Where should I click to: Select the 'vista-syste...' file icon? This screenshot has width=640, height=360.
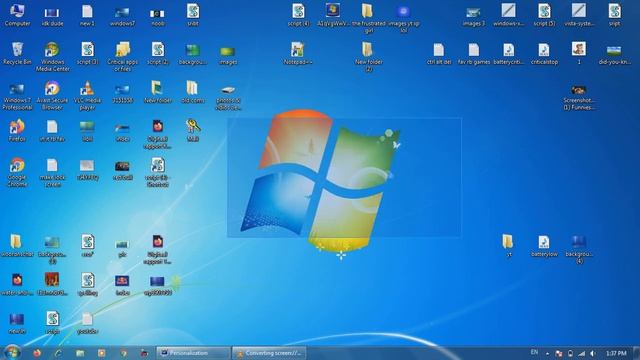tap(579, 15)
